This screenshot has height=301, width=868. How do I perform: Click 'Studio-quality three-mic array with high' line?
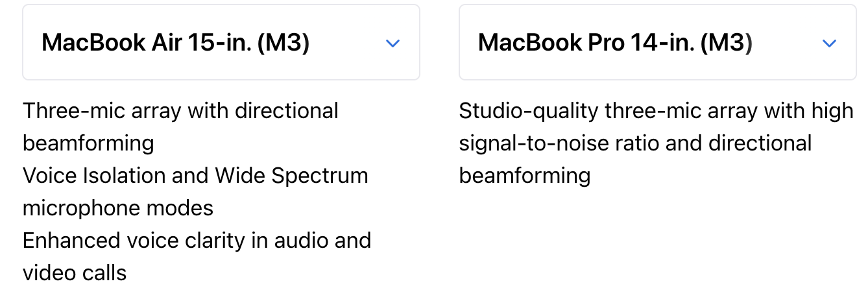coord(656,111)
